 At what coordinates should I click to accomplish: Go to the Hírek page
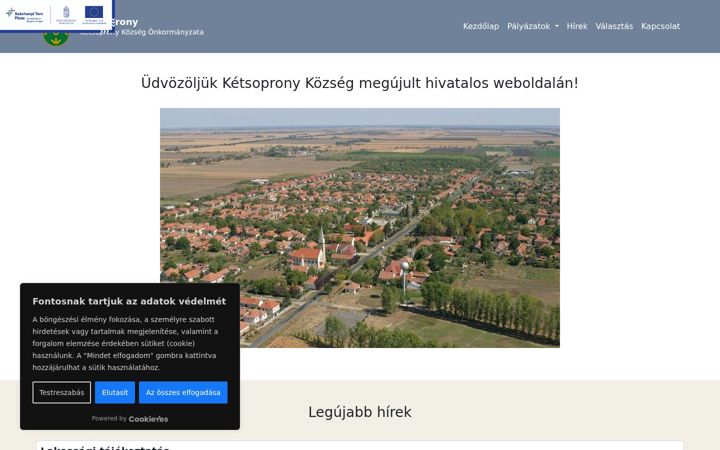point(577,26)
